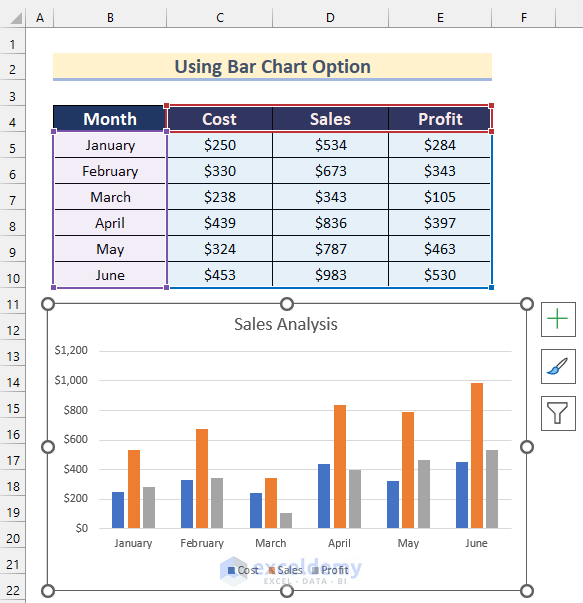Select the April month cell
This screenshot has width=583, height=603.
(x=110, y=223)
